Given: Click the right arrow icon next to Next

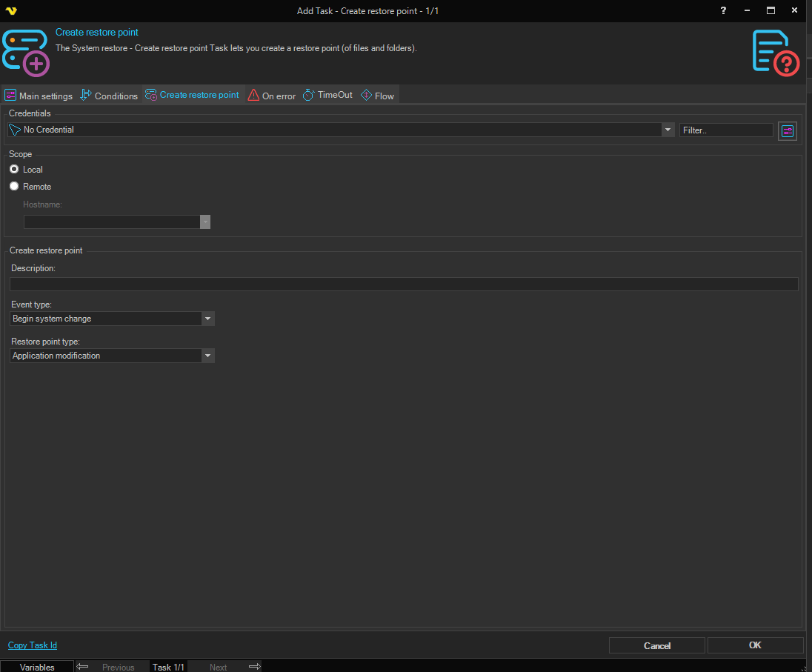Looking at the screenshot, I should [x=254, y=667].
